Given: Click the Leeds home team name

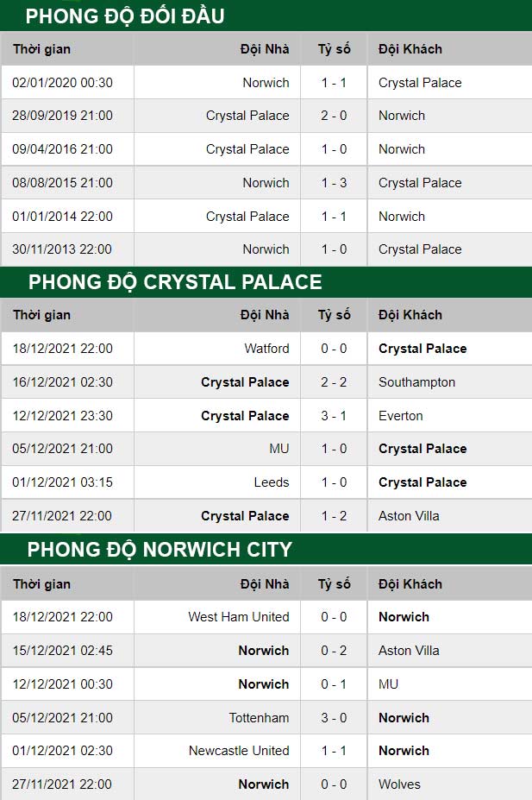Looking at the screenshot, I should [271, 482].
